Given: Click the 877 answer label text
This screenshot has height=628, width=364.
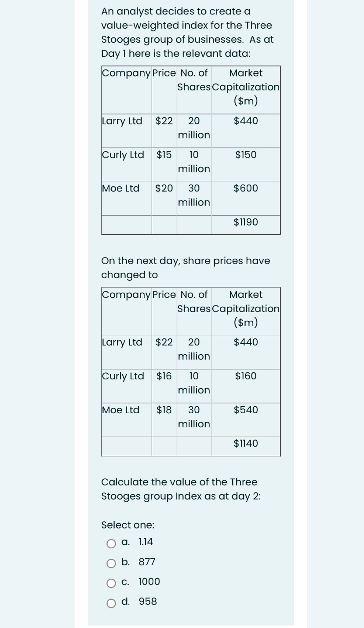Looking at the screenshot, I should tap(146, 562).
